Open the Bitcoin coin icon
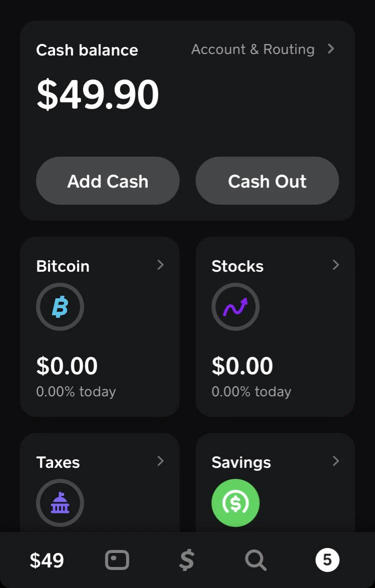375x588 pixels. [x=60, y=307]
